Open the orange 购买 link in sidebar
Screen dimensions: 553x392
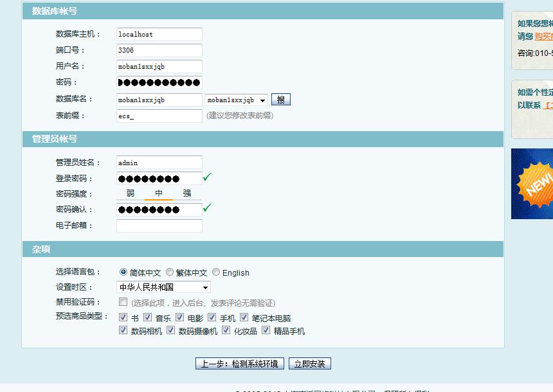(x=544, y=37)
